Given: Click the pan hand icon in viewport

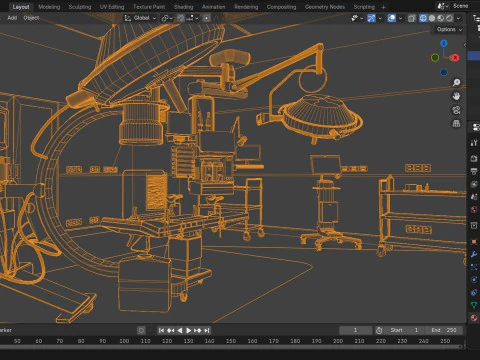Looking at the screenshot, I should click(456, 96).
